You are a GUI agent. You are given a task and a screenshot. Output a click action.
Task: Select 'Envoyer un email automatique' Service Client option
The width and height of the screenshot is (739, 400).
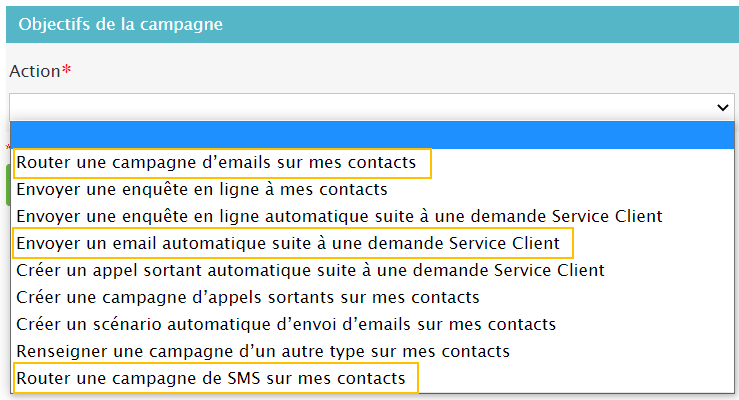coord(292,242)
